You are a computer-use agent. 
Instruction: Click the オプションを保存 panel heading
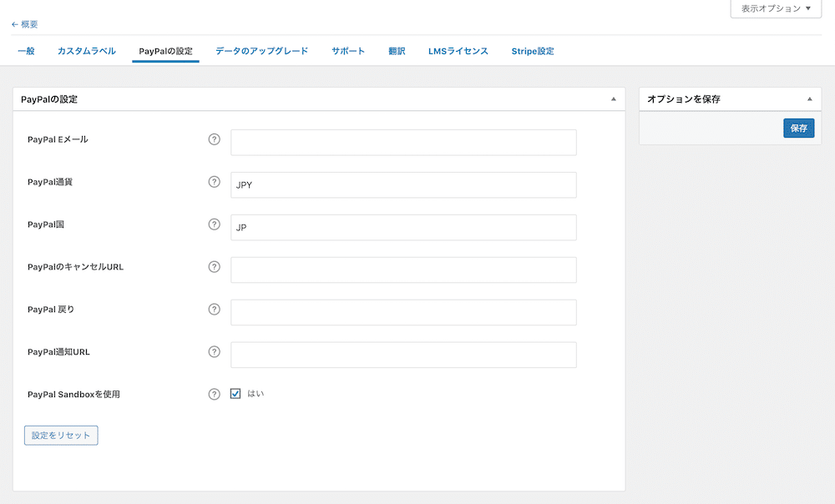pos(684,99)
